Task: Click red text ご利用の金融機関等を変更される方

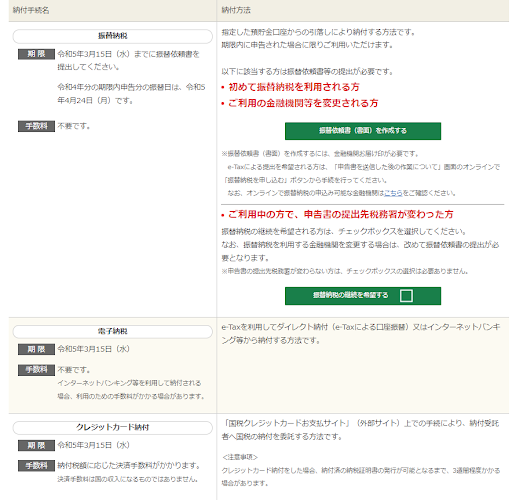Action: (303, 103)
